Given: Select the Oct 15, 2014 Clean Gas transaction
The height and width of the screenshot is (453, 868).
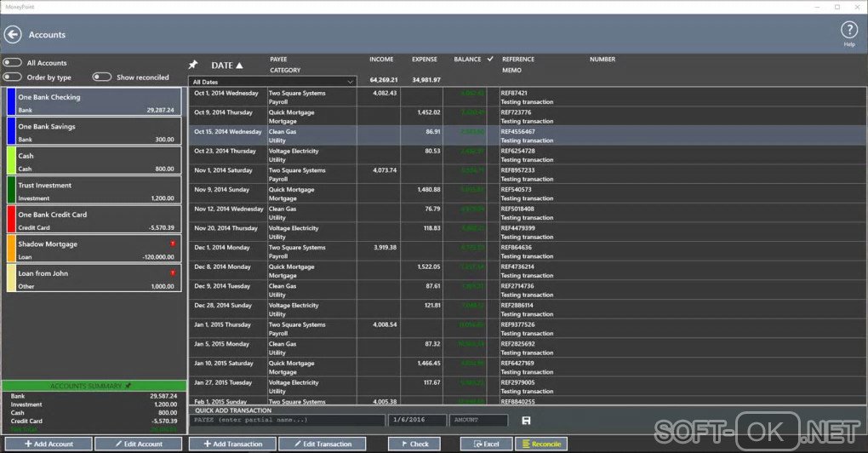Looking at the screenshot, I should pyautogui.click(x=528, y=135).
